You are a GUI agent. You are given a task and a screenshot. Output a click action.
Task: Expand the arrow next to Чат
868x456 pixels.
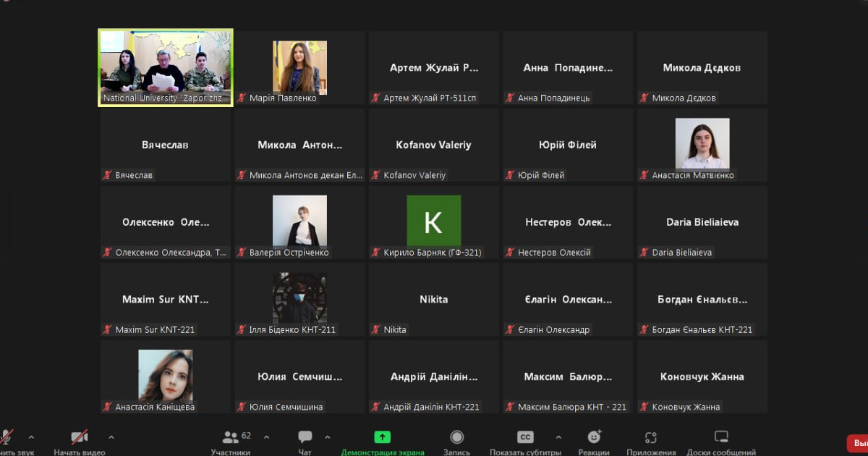(327, 437)
